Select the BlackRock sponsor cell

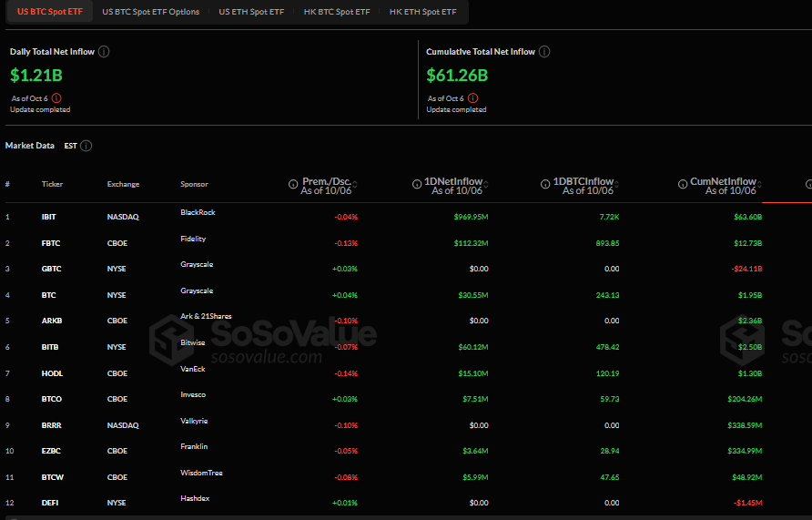point(198,213)
